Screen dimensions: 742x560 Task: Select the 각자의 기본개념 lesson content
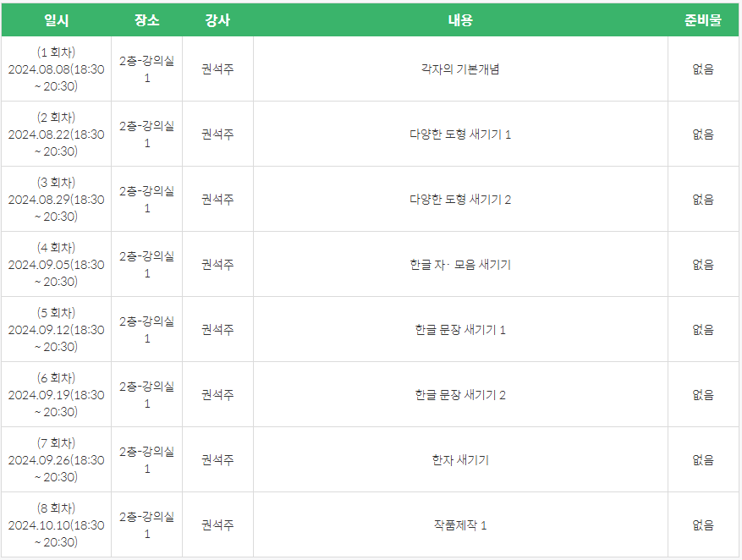coord(460,69)
